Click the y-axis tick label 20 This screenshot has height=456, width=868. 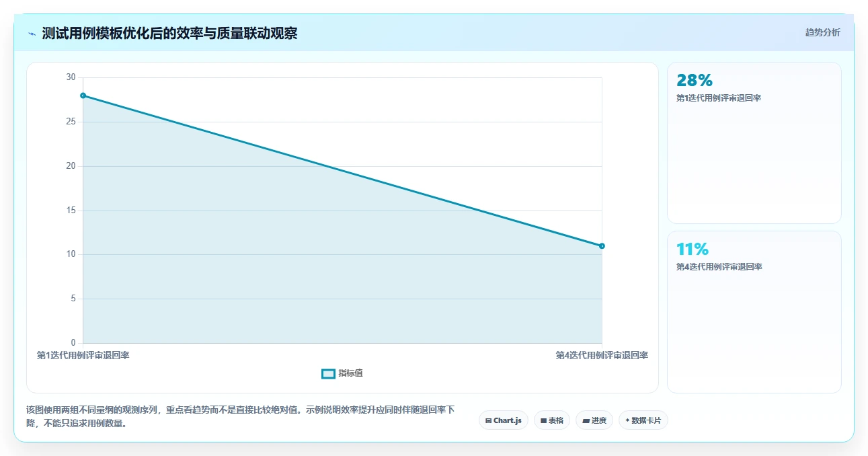coord(71,166)
